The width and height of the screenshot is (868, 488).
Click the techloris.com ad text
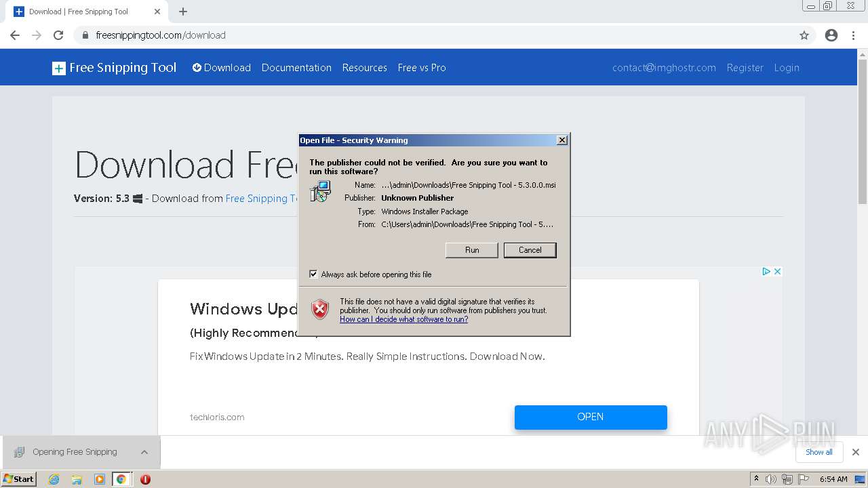point(217,417)
